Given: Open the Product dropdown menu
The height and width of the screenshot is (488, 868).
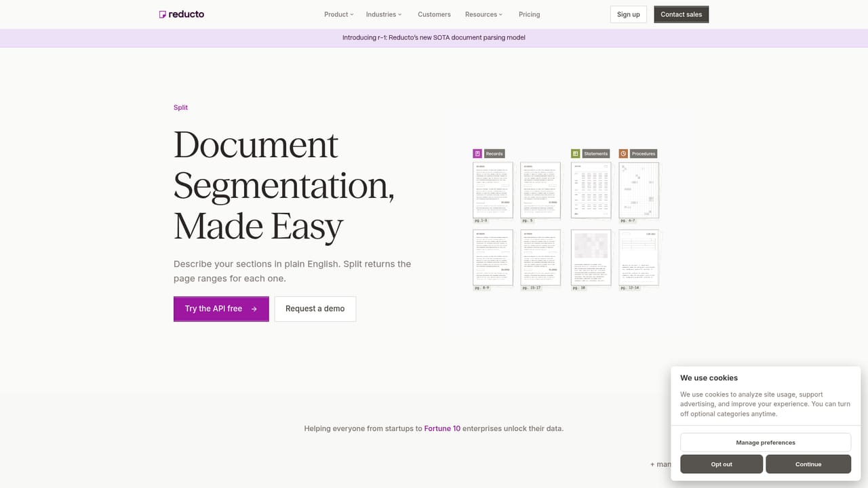Looking at the screenshot, I should tap(338, 14).
